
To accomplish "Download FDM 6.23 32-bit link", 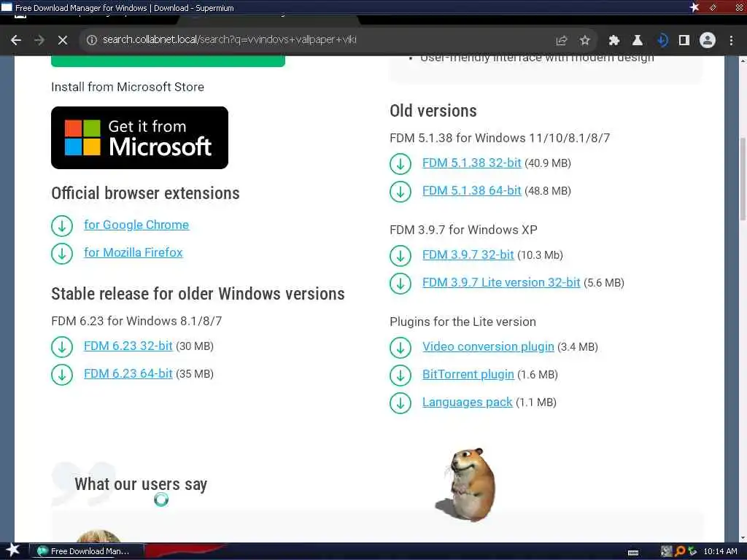I will click(128, 346).
